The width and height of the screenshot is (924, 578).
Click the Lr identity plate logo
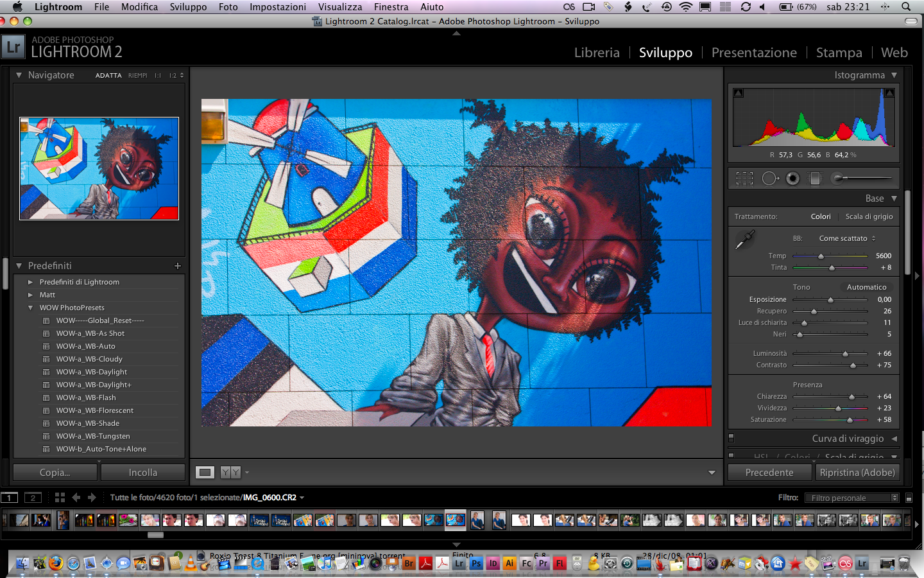coord(13,47)
